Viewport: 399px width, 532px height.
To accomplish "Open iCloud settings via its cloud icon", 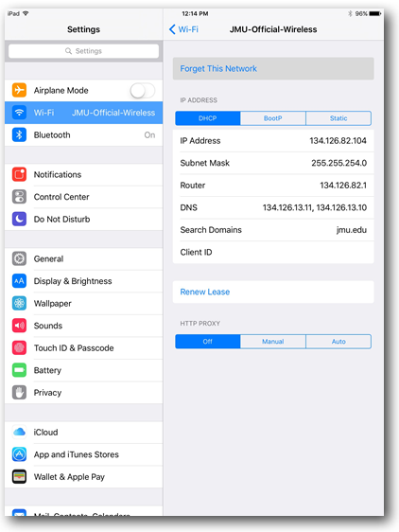I will 19,432.
